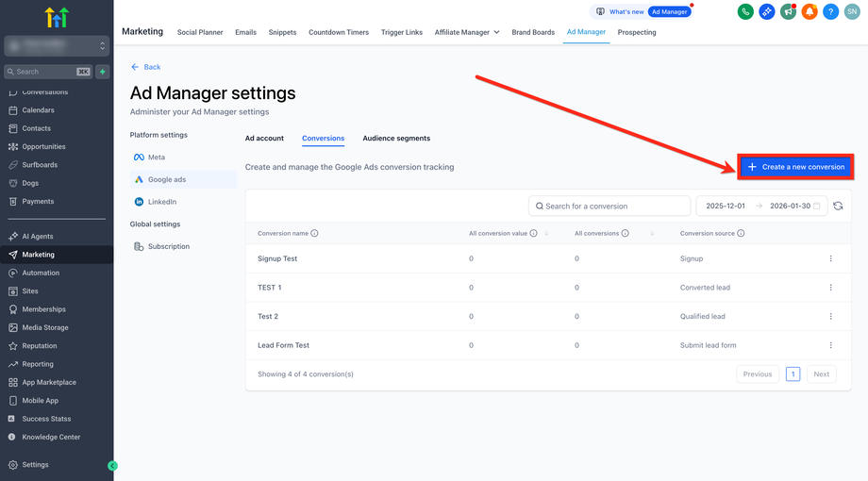Open the orange notifications bell

tap(809, 11)
